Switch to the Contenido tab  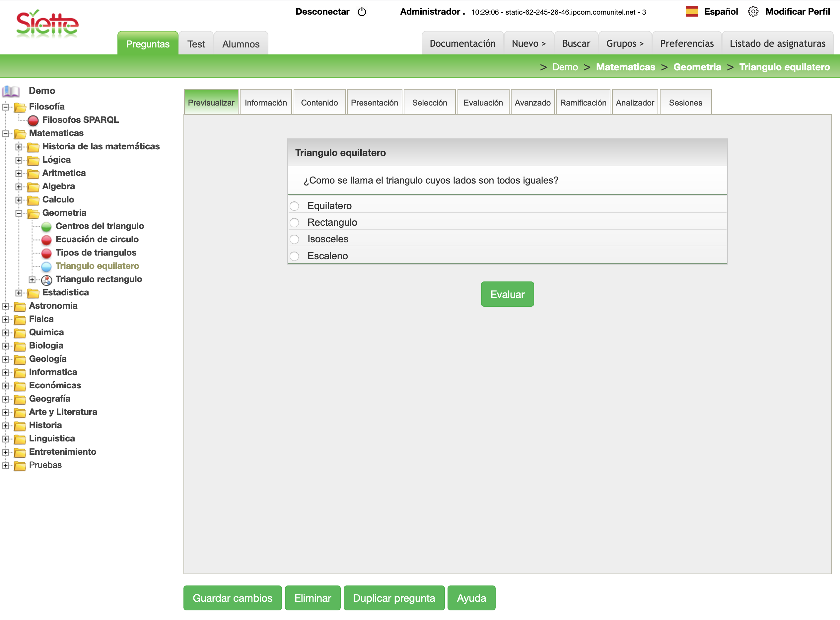tap(319, 103)
